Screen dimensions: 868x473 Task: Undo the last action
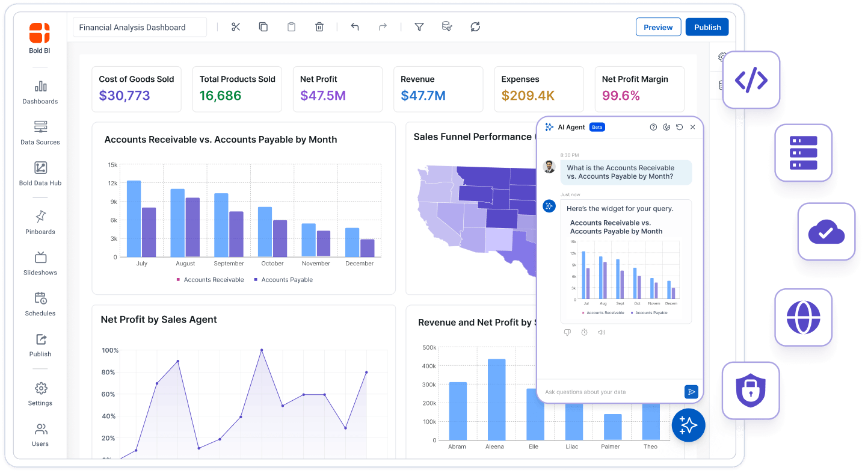355,26
